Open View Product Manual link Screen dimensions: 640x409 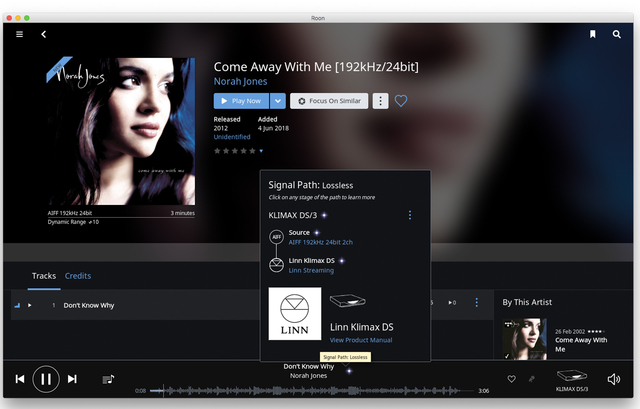tap(361, 340)
